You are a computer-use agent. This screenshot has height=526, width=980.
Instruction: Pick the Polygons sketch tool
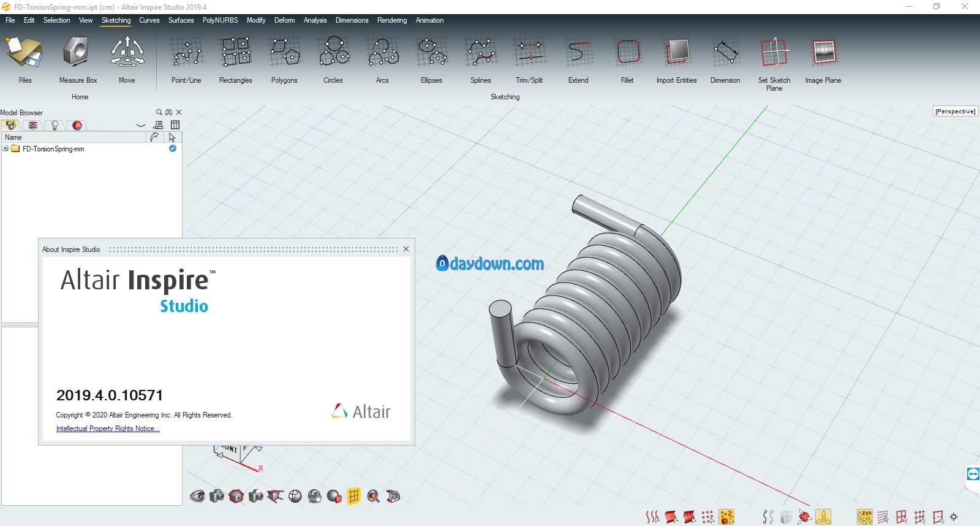click(x=284, y=60)
